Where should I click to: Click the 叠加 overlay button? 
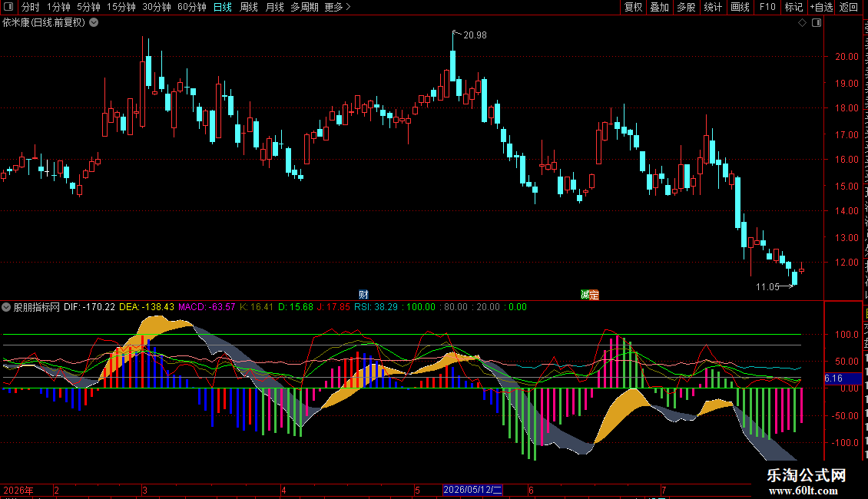point(659,7)
